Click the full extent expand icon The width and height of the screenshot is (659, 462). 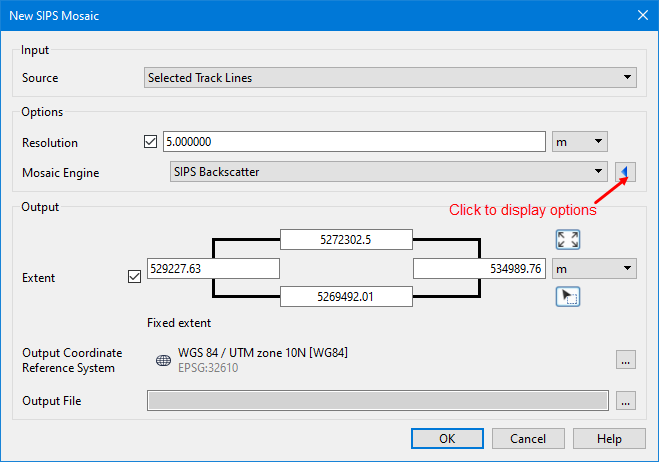pos(568,240)
